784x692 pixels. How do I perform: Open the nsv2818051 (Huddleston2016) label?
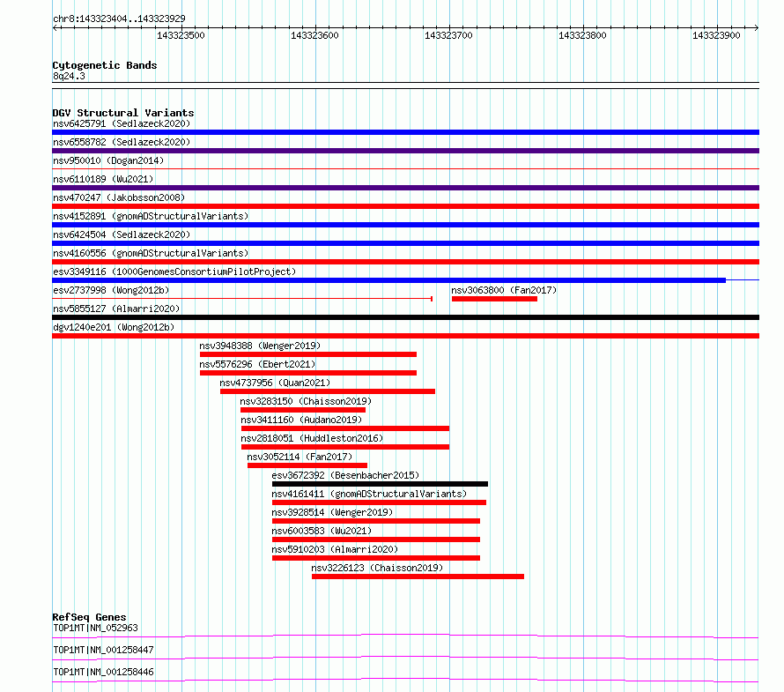[x=312, y=438]
